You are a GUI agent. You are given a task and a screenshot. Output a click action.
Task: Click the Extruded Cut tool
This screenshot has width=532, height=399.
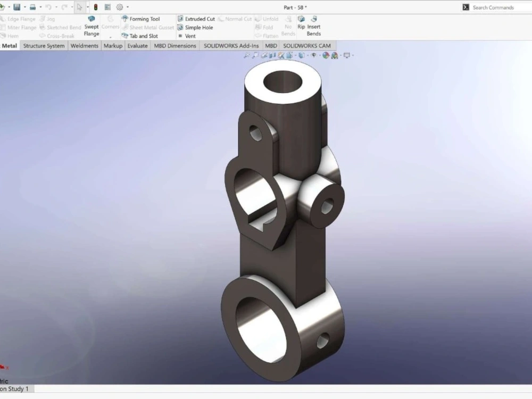click(196, 19)
